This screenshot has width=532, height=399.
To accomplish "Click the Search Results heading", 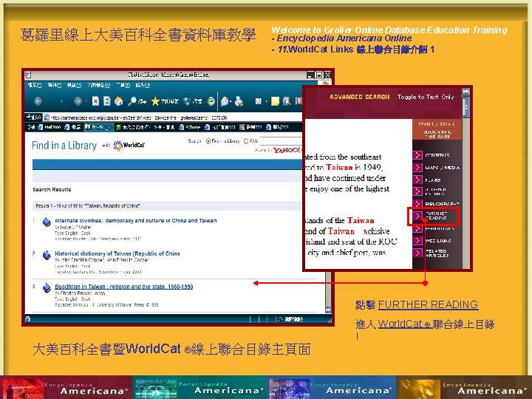I will (52, 190).
